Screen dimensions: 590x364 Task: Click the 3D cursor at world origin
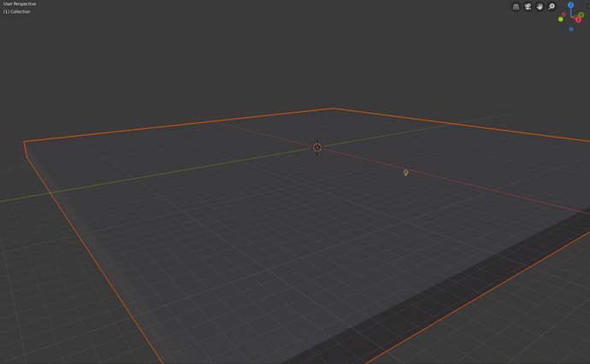(x=317, y=147)
